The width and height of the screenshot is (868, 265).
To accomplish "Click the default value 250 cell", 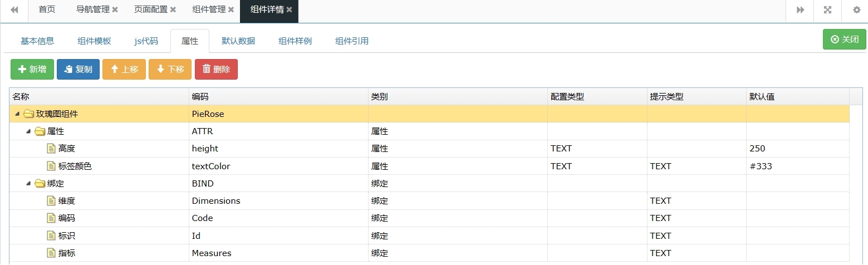I will (x=798, y=149).
